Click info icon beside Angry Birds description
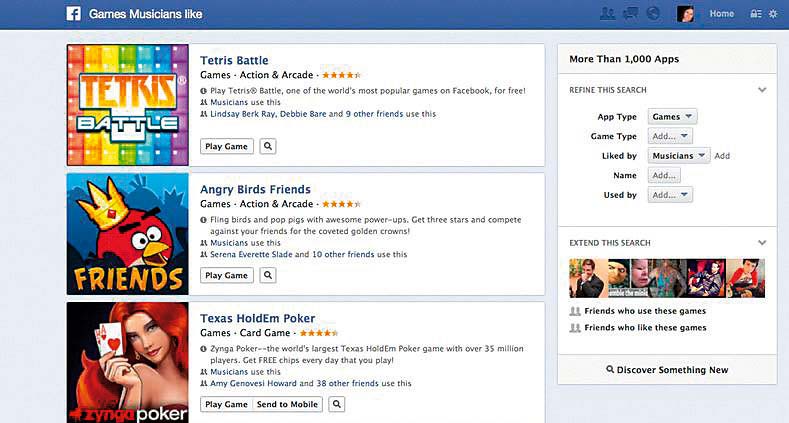Screen dimensions: 789x423 pyautogui.click(x=203, y=220)
